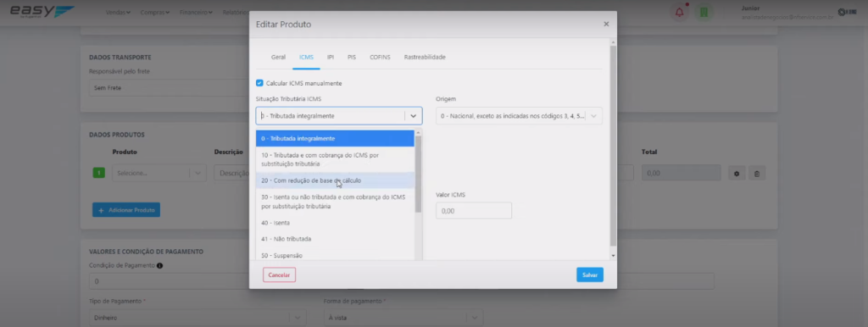Switch to the IPI tab
The width and height of the screenshot is (868, 327).
(331, 57)
